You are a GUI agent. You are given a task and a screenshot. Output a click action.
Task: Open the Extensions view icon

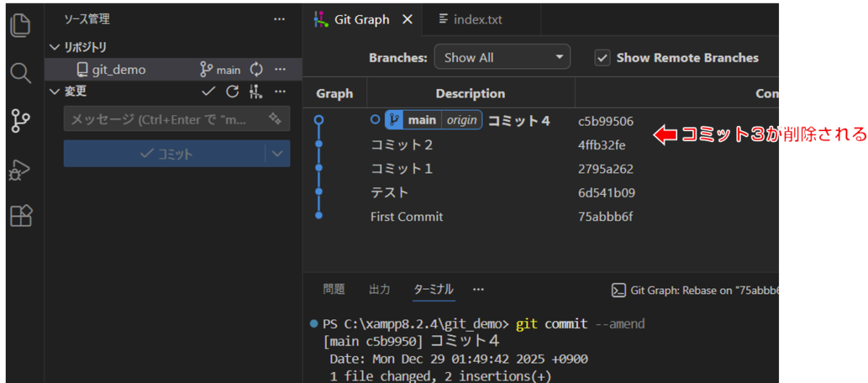tap(21, 216)
